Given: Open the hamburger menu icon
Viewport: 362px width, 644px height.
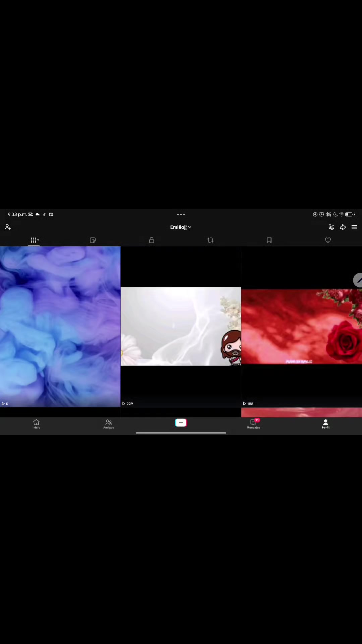Looking at the screenshot, I should click(x=354, y=227).
